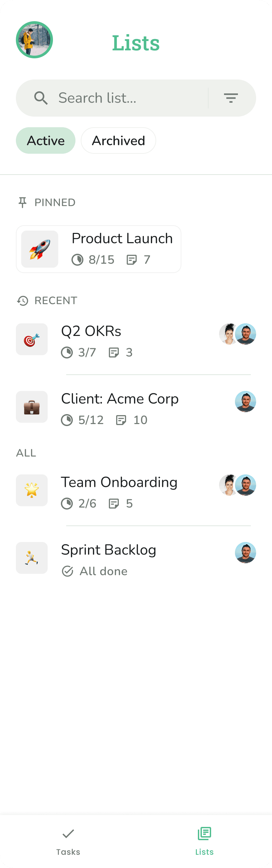
Task: Click the progress pie showing 3/7 on Q2 OKRs
Action: click(67, 353)
